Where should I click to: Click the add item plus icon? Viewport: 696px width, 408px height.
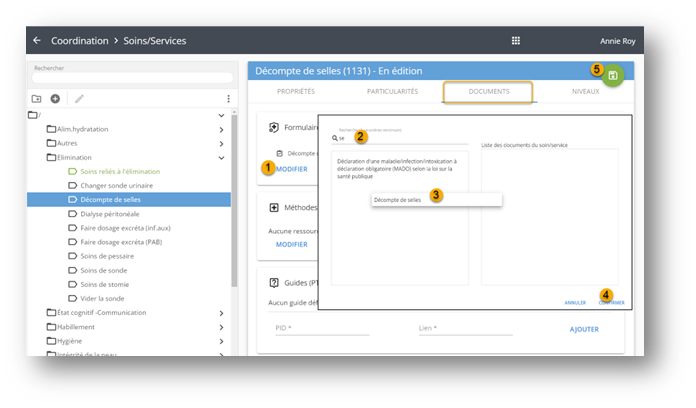click(55, 99)
